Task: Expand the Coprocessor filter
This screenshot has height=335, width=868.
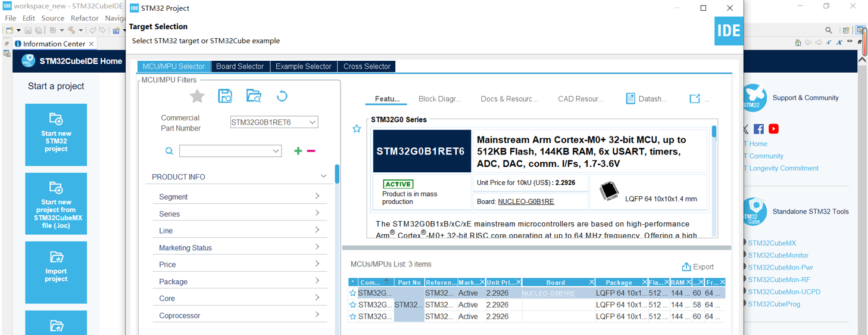Action: click(317, 315)
